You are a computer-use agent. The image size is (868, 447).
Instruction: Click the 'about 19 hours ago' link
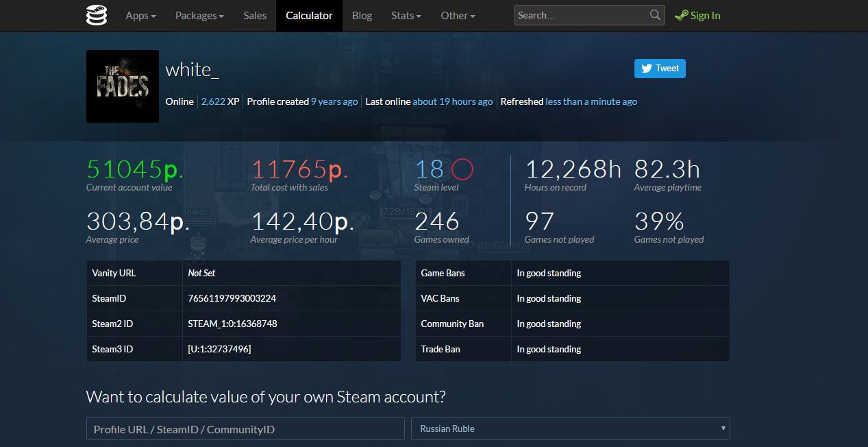coord(453,101)
